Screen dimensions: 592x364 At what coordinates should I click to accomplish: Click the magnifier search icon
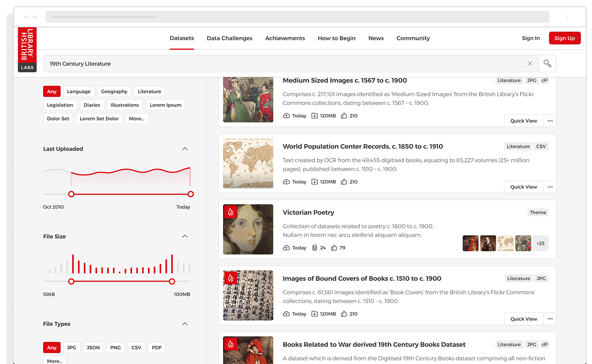point(547,64)
